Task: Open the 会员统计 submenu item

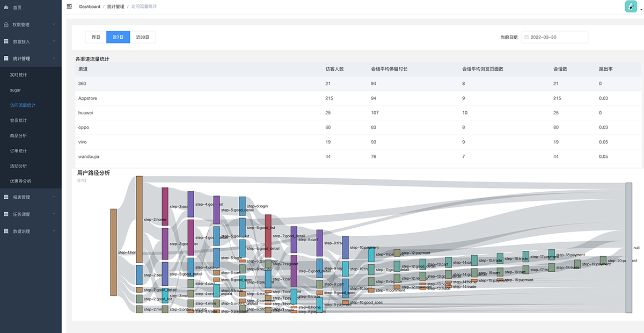Action: tap(31, 120)
